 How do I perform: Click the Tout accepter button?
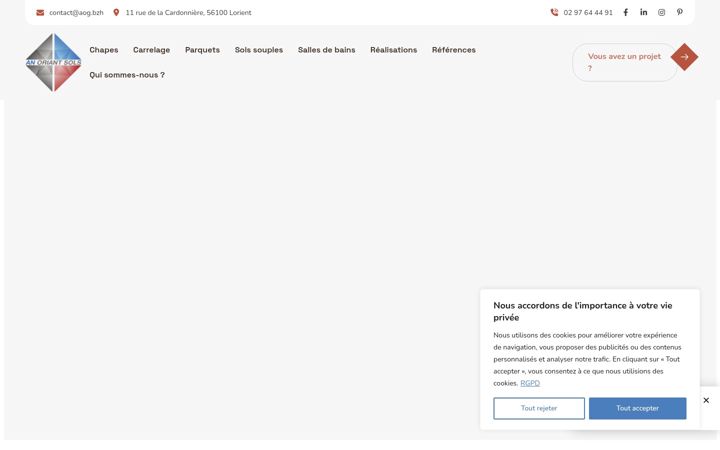click(x=638, y=408)
